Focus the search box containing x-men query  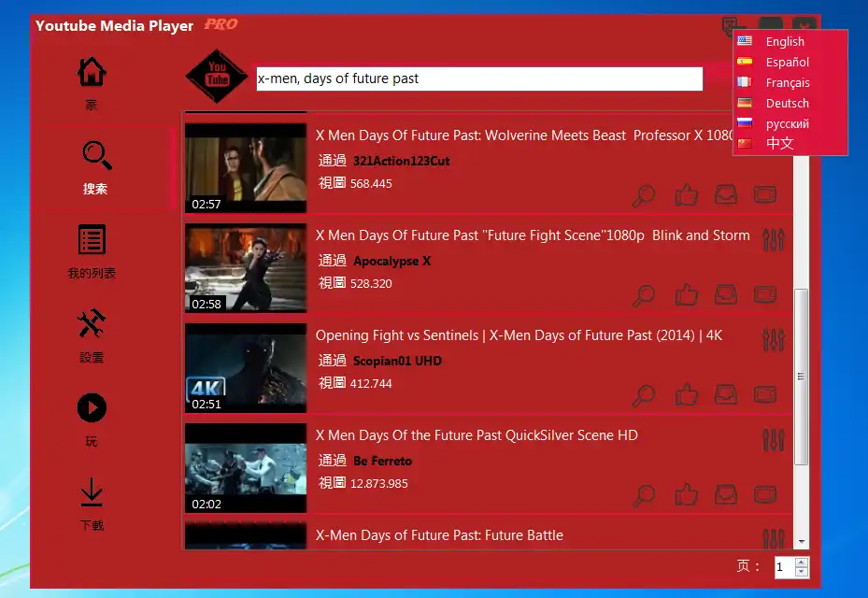(479, 78)
